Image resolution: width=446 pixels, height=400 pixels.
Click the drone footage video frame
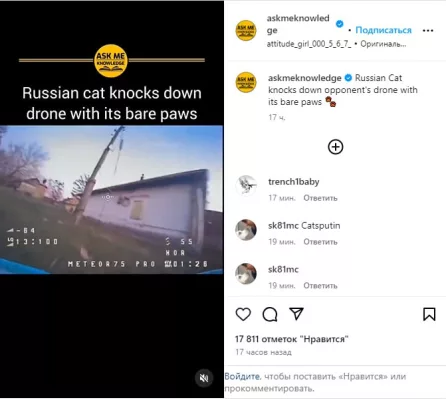111,199
